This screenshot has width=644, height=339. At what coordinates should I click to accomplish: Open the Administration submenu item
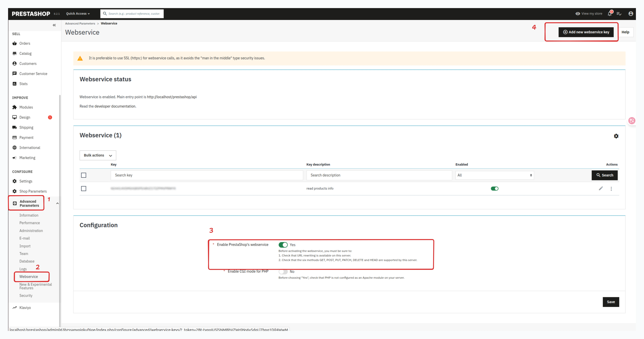pyautogui.click(x=31, y=231)
